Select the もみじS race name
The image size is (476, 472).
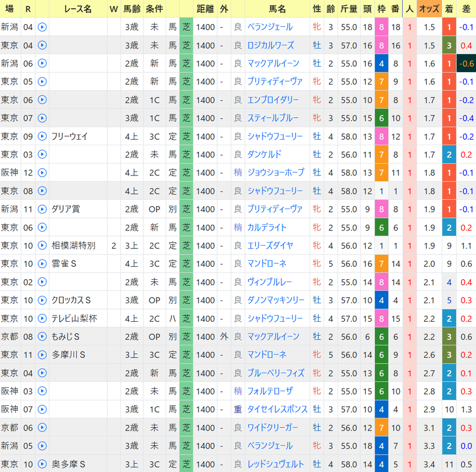coord(66,336)
